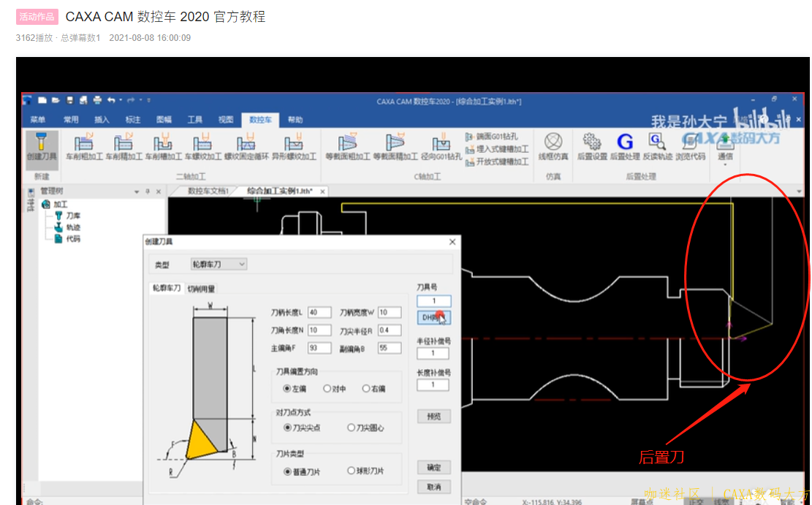Confirm dialog with 确定 button
This screenshot has height=505, width=812.
click(x=434, y=468)
